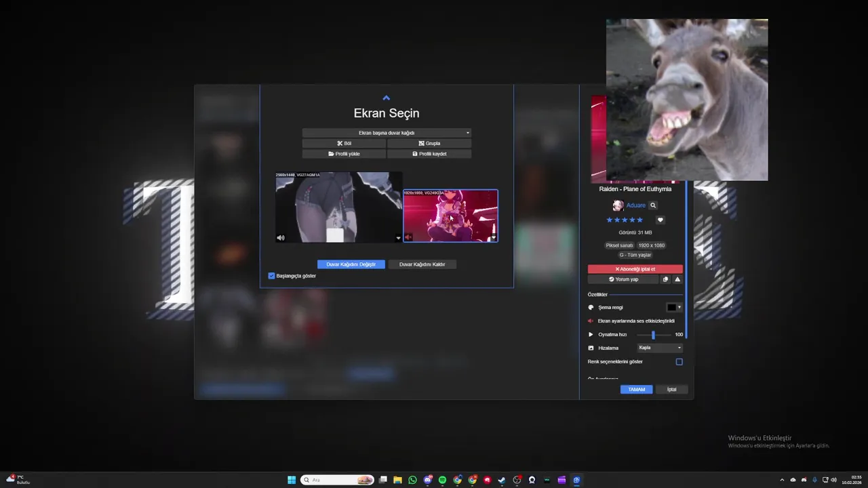Open dropdown arrow on the 2560x1440 monitor
Screen dimensions: 868x488
(x=398, y=239)
